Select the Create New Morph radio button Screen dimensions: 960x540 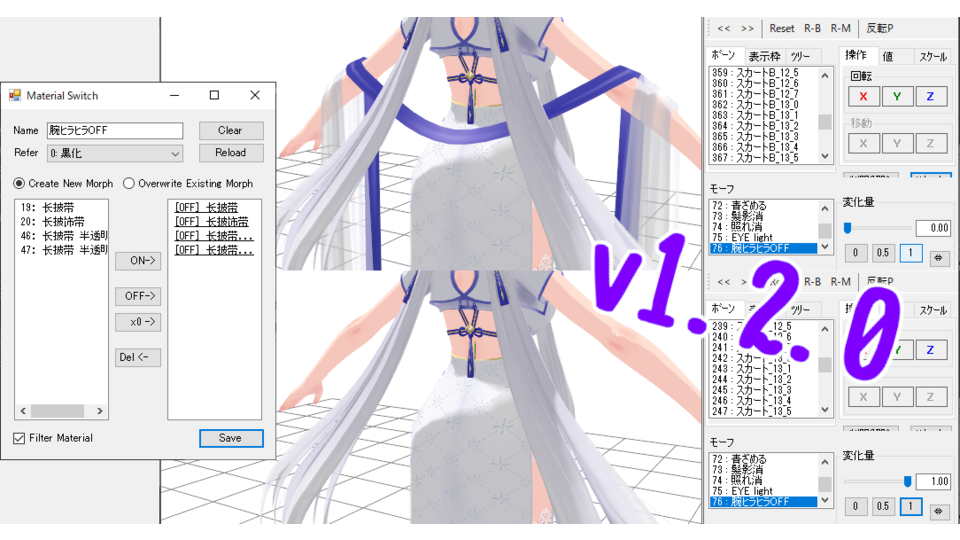pos(19,183)
